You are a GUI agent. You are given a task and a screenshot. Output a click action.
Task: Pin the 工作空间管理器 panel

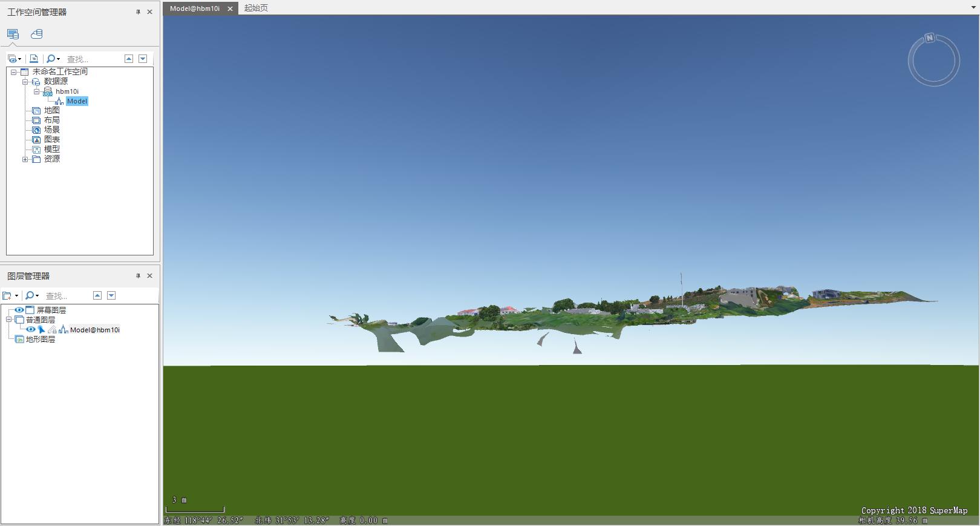tap(138, 12)
